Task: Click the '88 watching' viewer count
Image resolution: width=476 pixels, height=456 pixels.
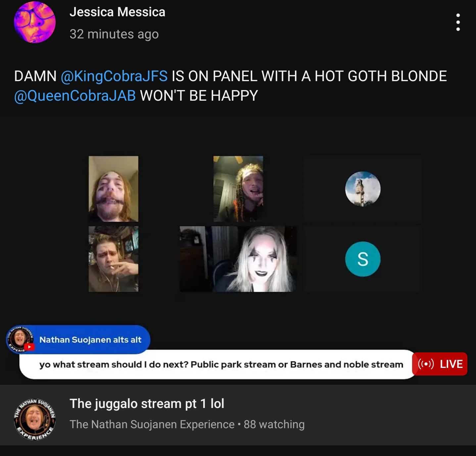Action: [x=274, y=424]
